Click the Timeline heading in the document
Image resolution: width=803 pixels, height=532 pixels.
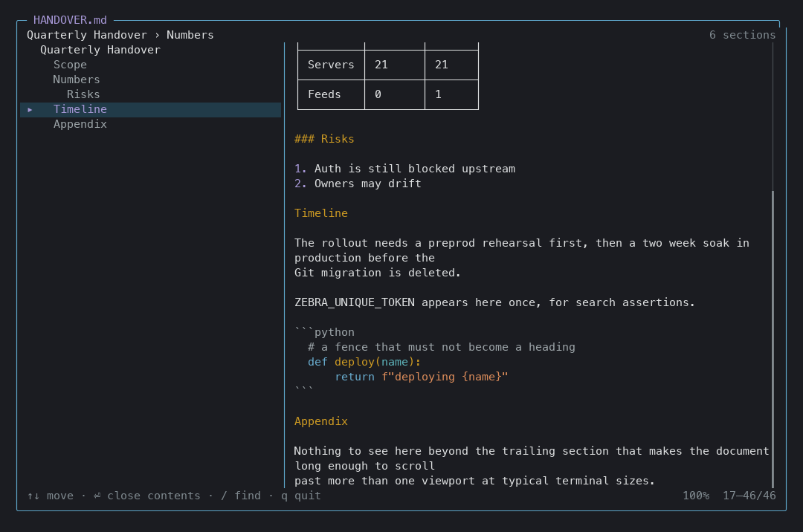click(x=321, y=213)
